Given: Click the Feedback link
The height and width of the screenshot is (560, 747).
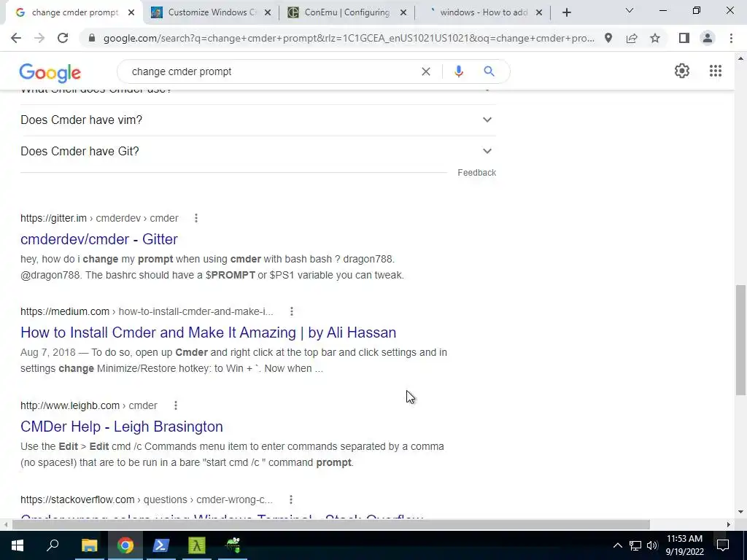Looking at the screenshot, I should [477, 173].
